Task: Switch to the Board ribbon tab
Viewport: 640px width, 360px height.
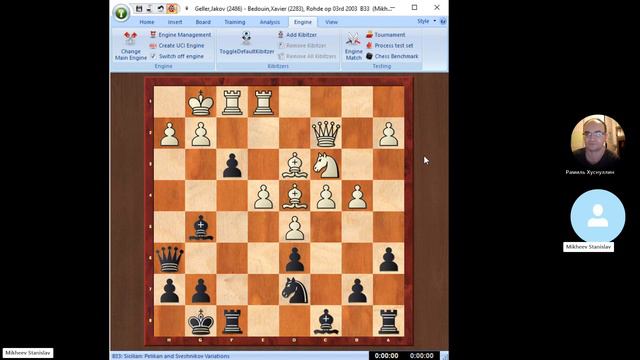Action: 203,22
